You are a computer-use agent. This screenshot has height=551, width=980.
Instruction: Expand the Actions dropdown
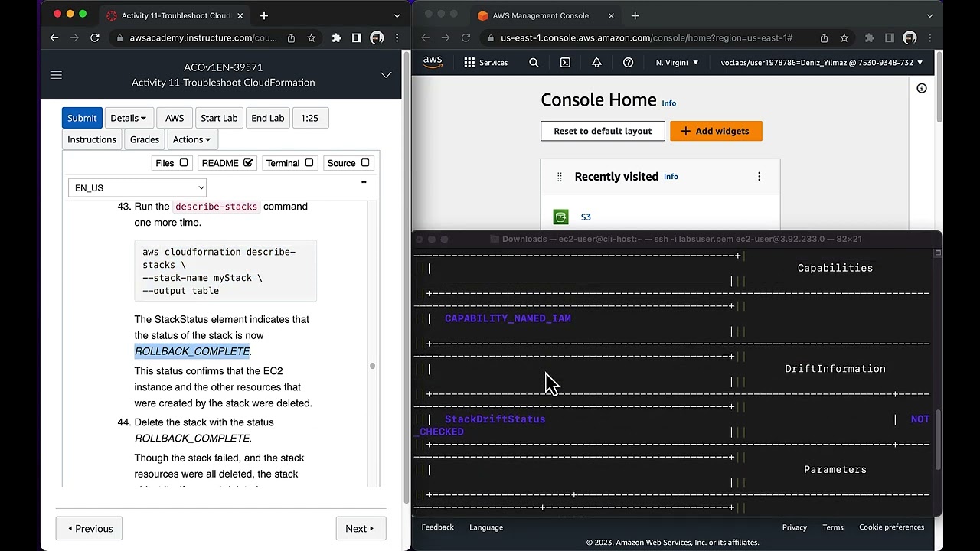(191, 139)
